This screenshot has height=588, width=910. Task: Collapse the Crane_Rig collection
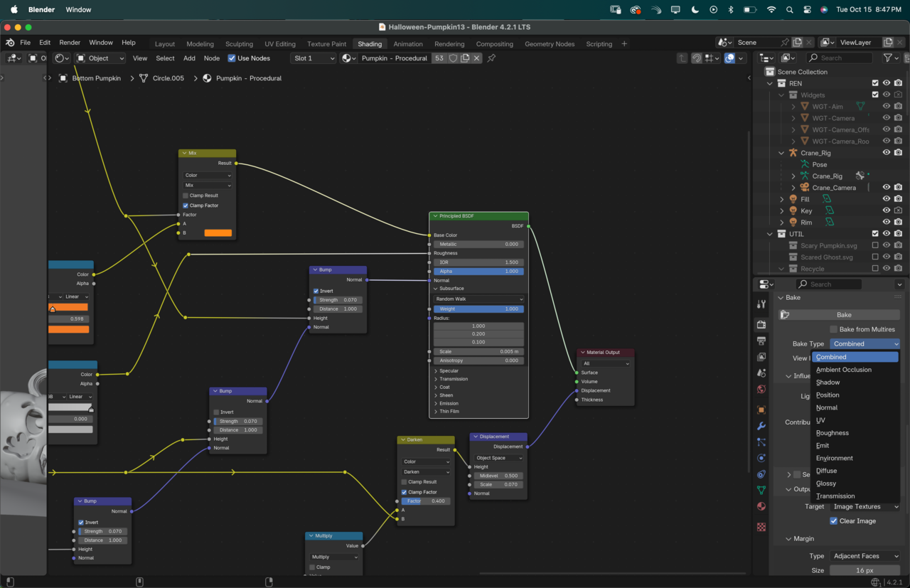782,153
